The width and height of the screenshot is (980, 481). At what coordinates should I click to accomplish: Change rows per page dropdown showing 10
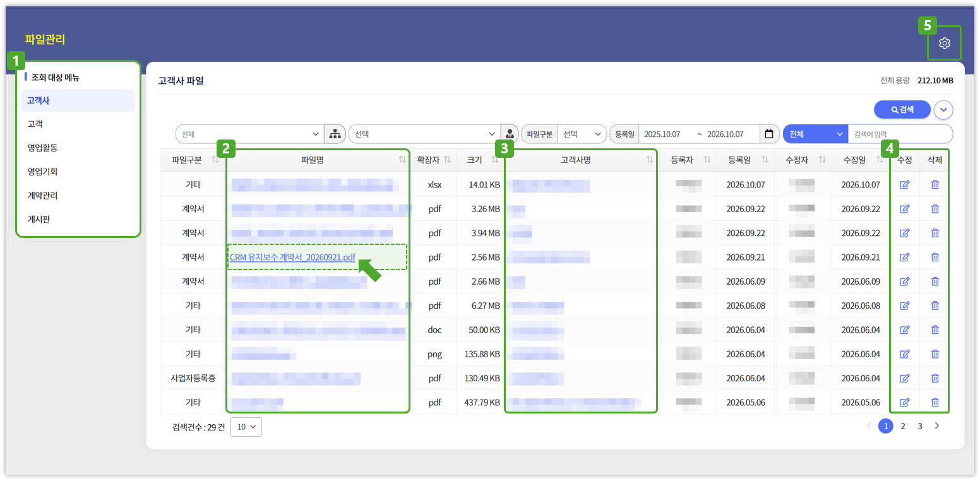(x=246, y=427)
